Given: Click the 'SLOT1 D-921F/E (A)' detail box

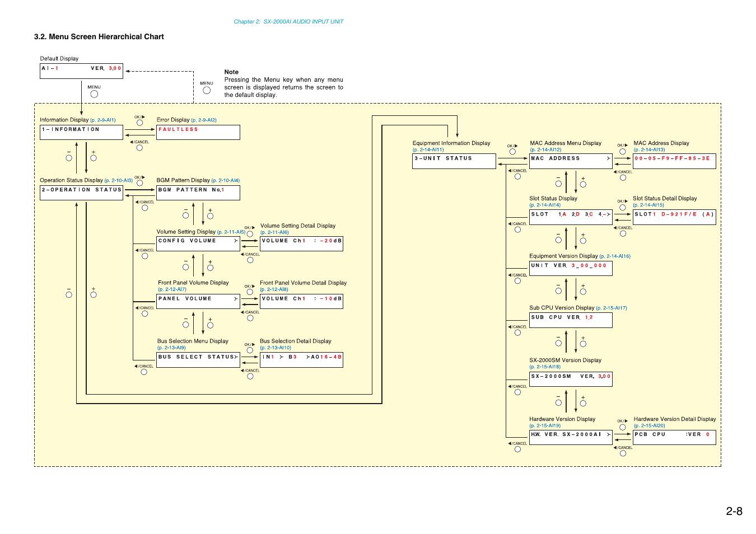Looking at the screenshot, I should coord(674,217).
